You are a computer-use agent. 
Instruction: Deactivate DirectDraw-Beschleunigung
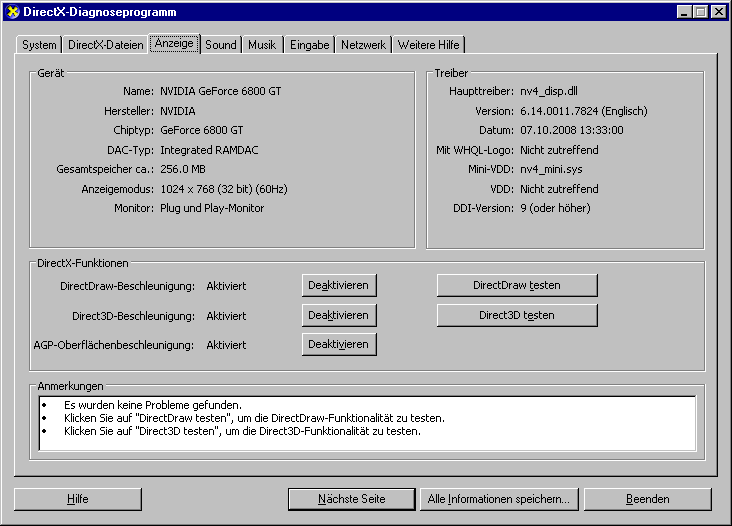[339, 285]
